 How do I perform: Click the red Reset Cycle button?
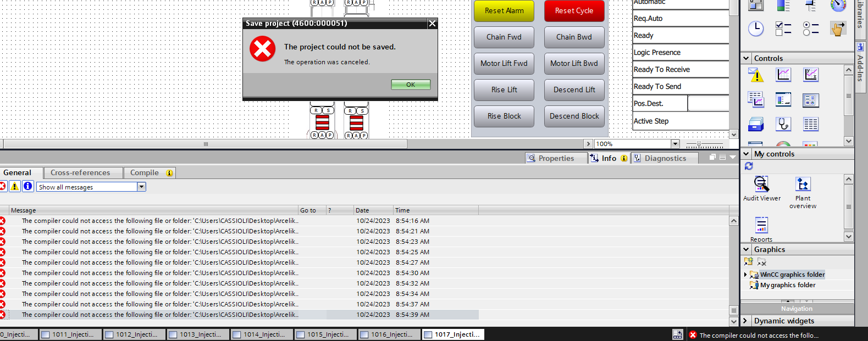tap(574, 11)
